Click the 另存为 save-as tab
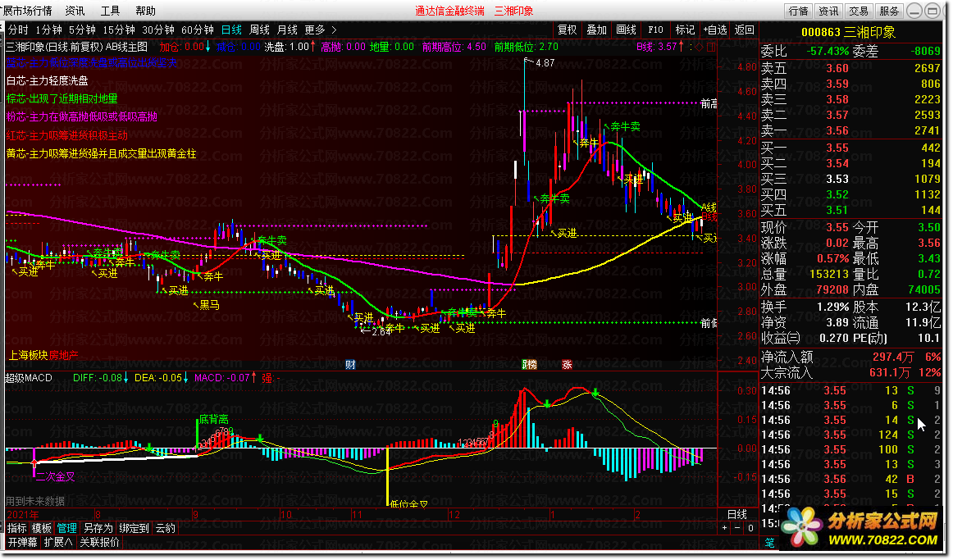This screenshot has width=953, height=560. 98,528
